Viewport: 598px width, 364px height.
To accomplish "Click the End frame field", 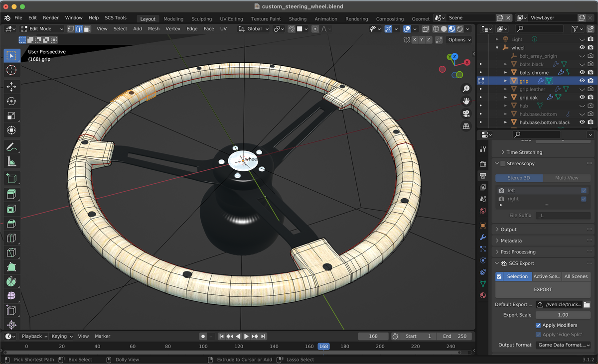I will coord(454,336).
